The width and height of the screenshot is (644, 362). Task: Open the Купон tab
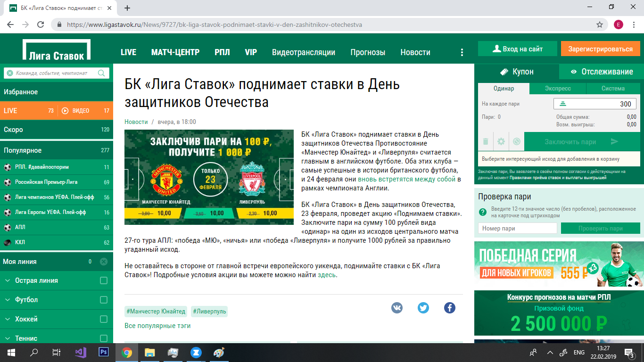(x=517, y=72)
